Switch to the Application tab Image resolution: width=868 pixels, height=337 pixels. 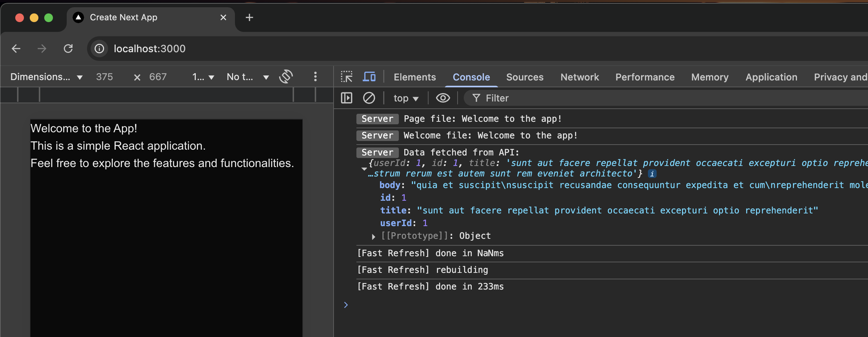771,77
